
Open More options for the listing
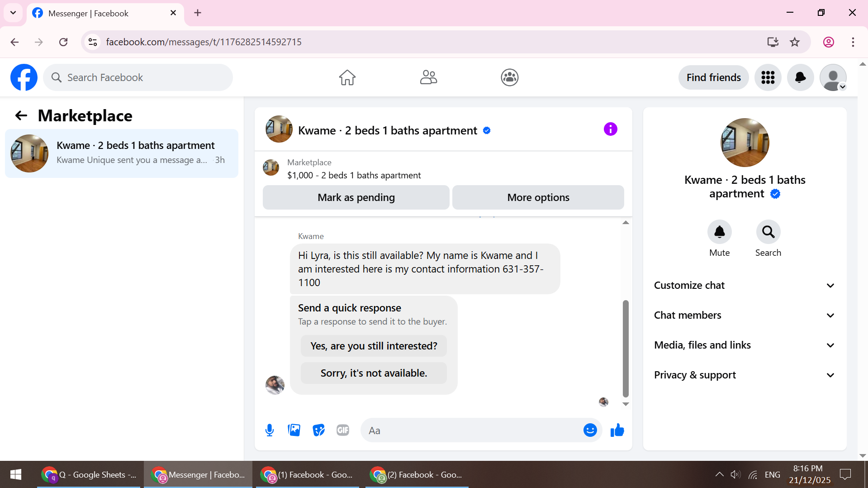[x=538, y=197]
